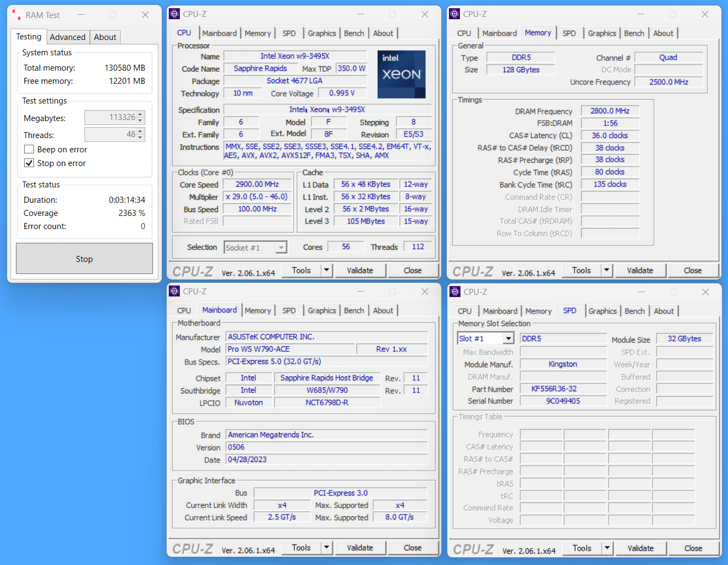
Task: Click the 135 clocks Bank Cycle Time value
Action: tap(610, 184)
